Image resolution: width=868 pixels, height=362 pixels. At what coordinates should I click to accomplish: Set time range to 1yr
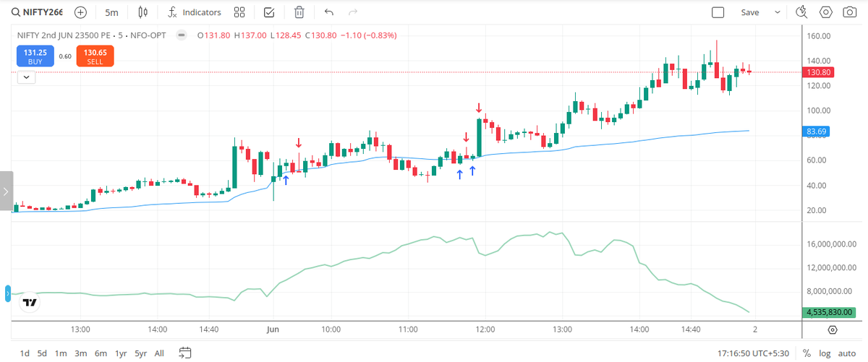pos(121,353)
